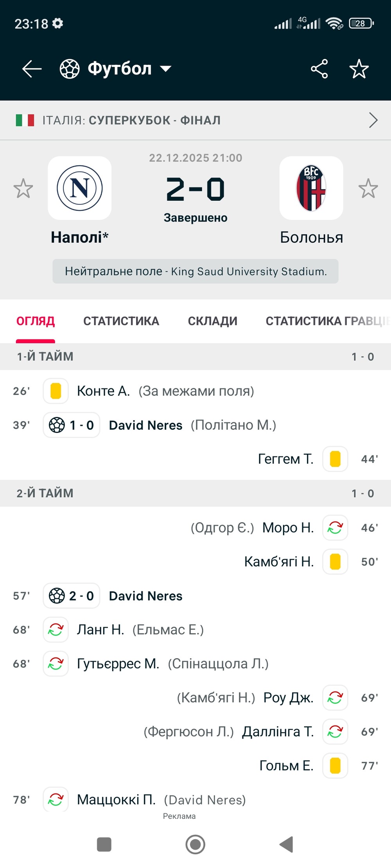Tap the Італія flag icon
The image size is (391, 868).
click(x=25, y=120)
